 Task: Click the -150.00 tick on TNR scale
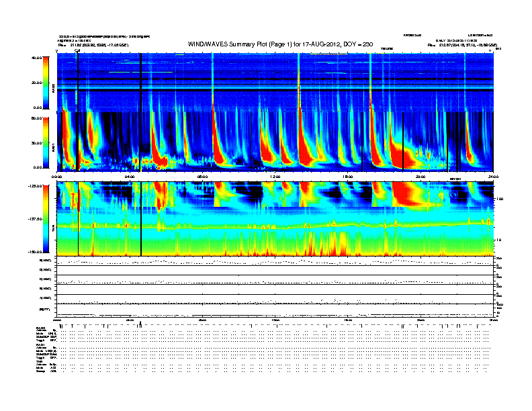[35, 252]
